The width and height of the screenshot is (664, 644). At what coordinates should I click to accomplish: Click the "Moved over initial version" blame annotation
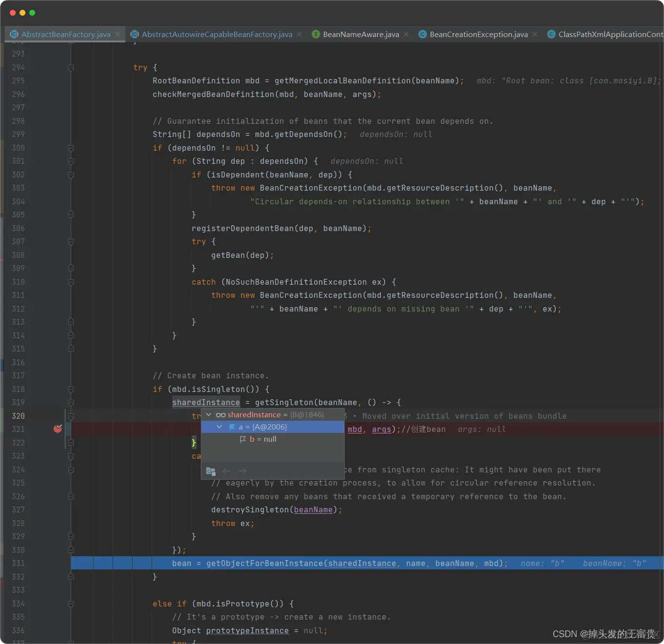click(464, 416)
